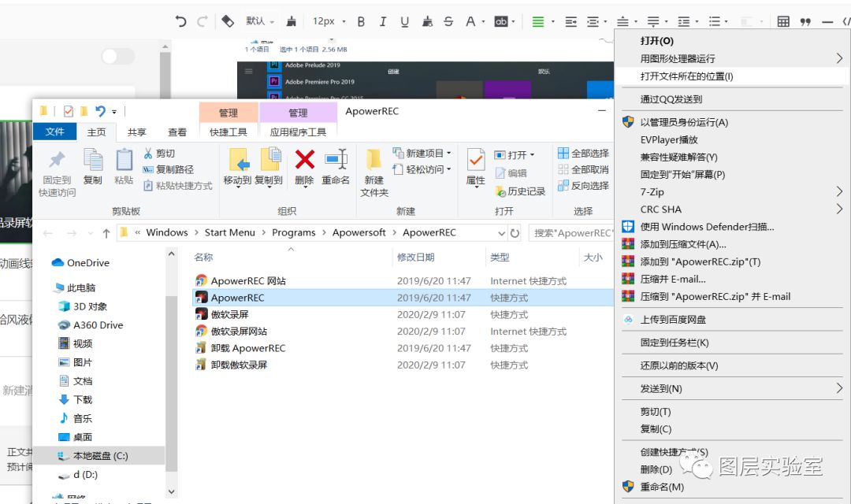
Task: Click the redo arrow in editor toolbar
Action: 202,21
